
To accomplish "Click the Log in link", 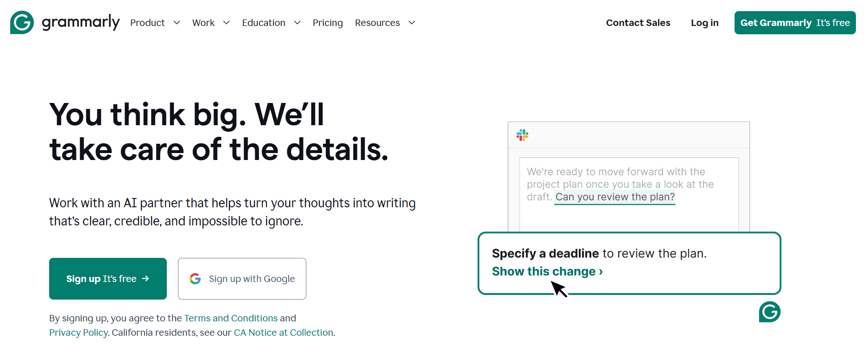I will coord(704,22).
